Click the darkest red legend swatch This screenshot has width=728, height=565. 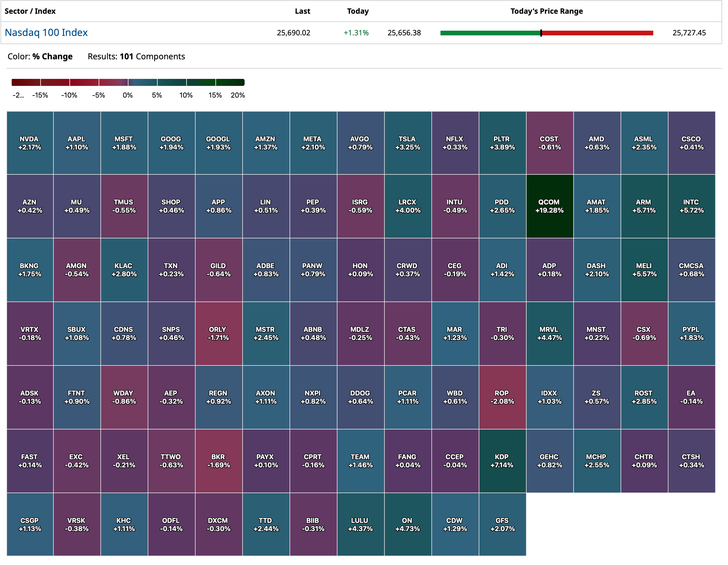pyautogui.click(x=26, y=82)
